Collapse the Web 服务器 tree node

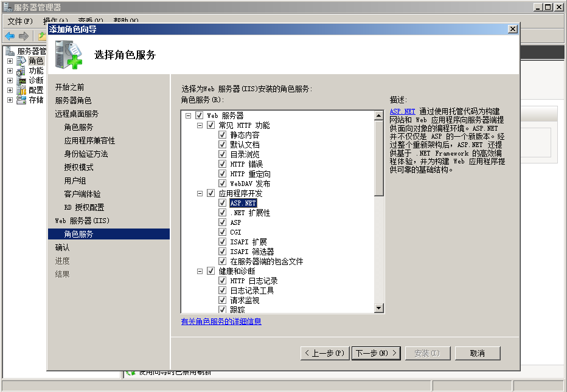click(x=188, y=115)
